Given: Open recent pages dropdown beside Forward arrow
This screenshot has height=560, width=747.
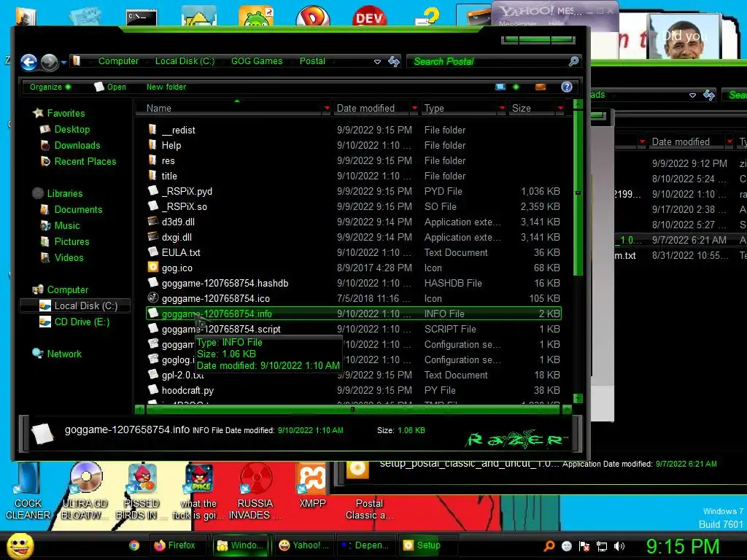Looking at the screenshot, I should (63, 63).
